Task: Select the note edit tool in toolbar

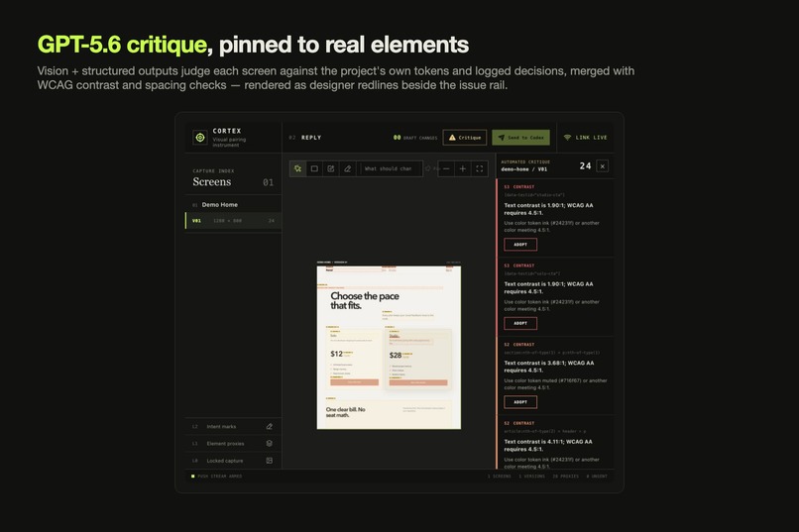Action: [331, 168]
